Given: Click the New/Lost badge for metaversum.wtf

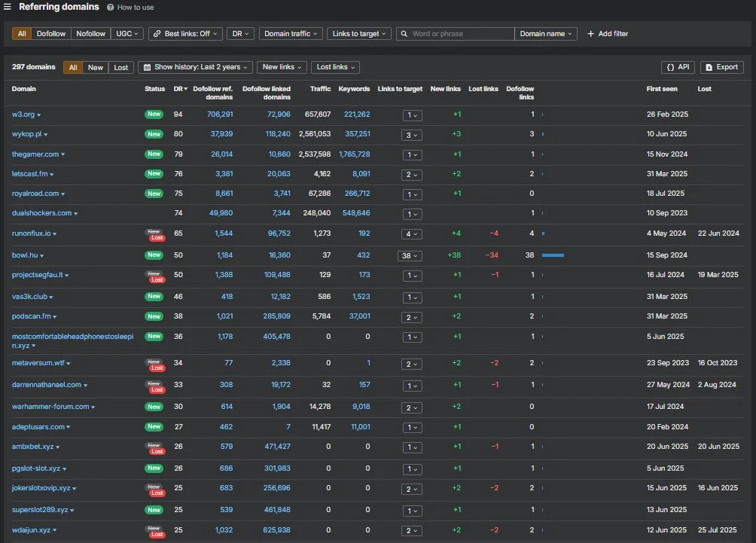Looking at the screenshot, I should click(x=155, y=365).
